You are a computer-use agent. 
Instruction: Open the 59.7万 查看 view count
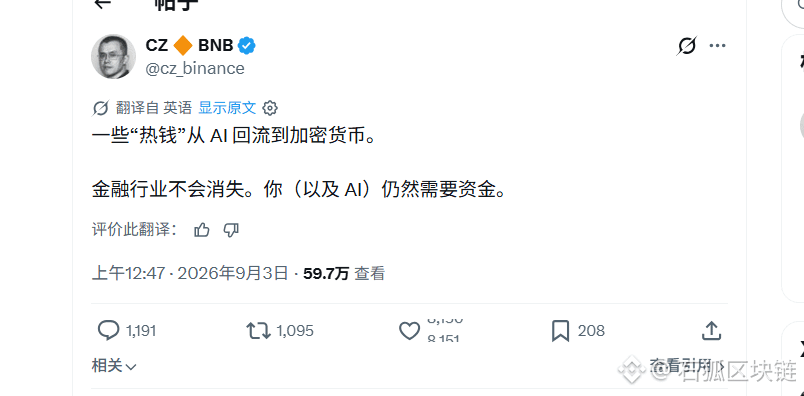[344, 273]
